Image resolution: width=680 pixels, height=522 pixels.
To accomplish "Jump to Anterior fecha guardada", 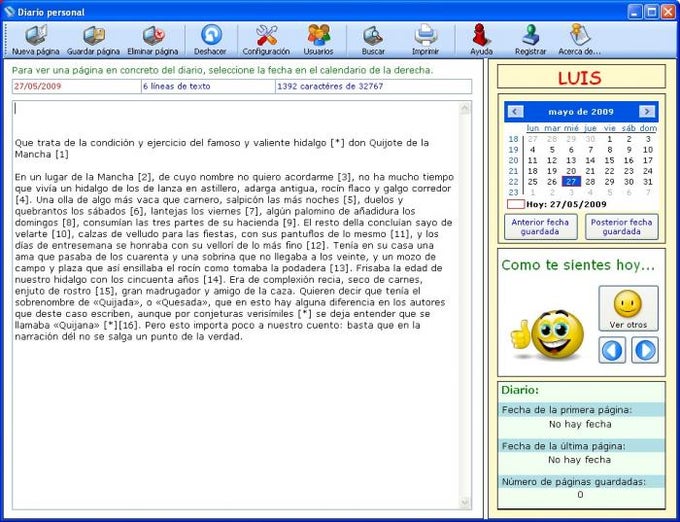I will (x=540, y=227).
